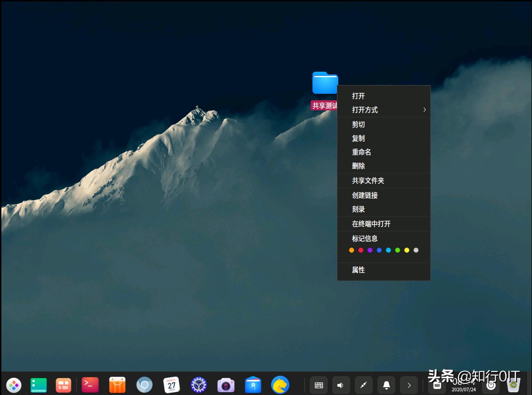This screenshot has width=532, height=395.
Task: Open the Trash icon in system tray
Action: coord(513,385)
